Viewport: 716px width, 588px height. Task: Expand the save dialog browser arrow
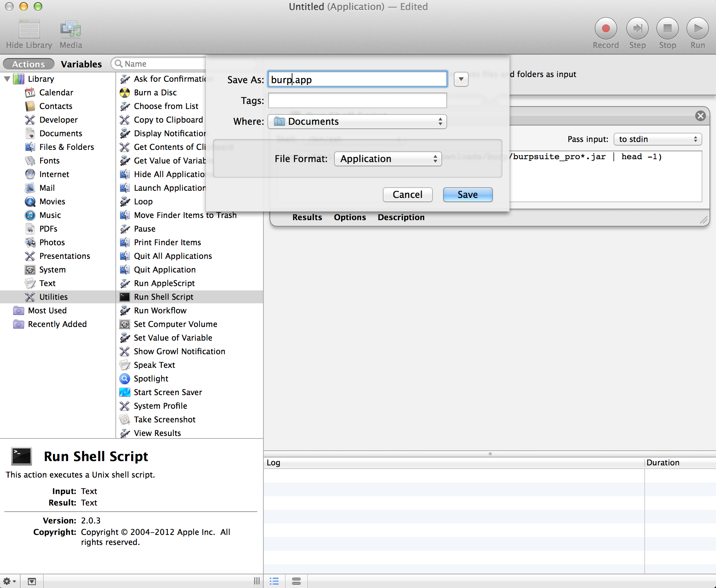461,79
